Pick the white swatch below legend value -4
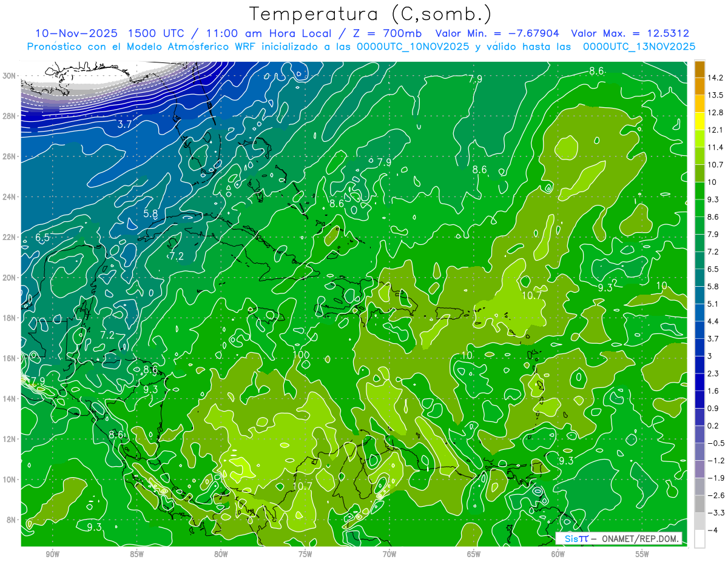728x562 pixels. point(699,539)
